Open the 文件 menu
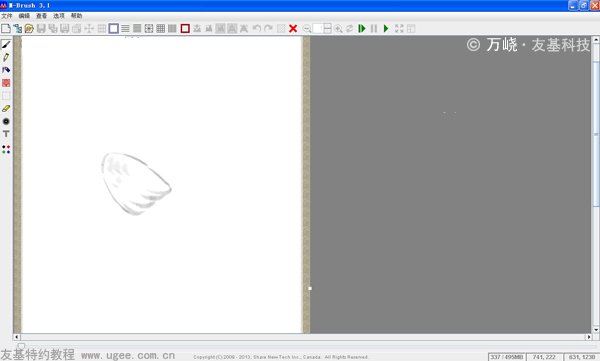 tap(7, 16)
